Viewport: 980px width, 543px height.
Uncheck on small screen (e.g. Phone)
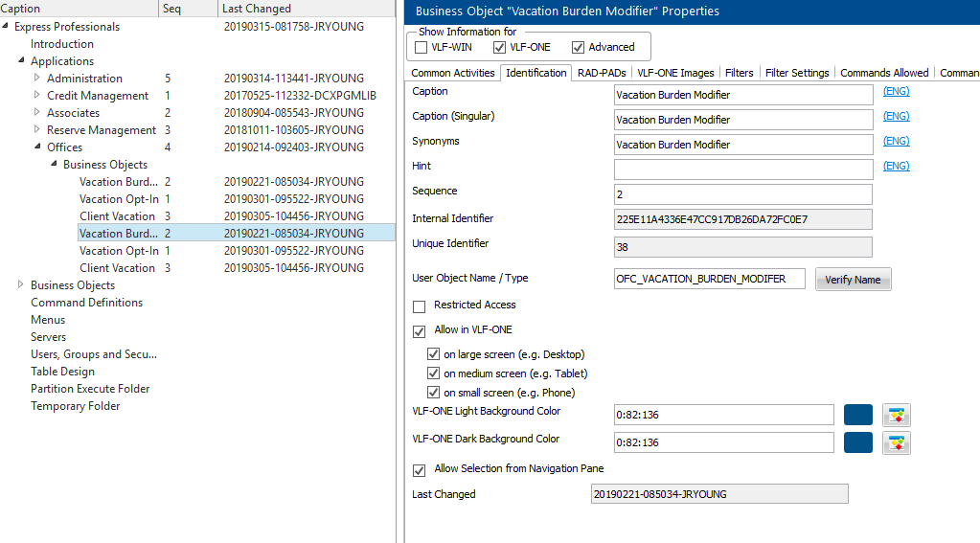[433, 393]
